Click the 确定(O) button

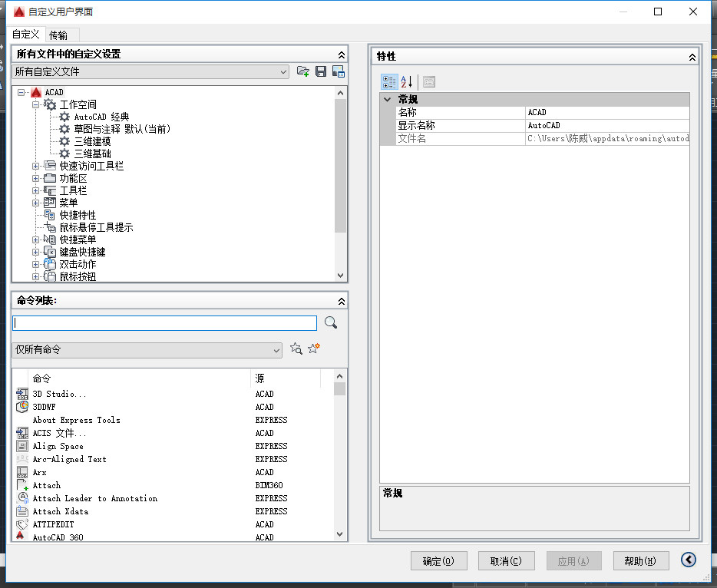[438, 561]
